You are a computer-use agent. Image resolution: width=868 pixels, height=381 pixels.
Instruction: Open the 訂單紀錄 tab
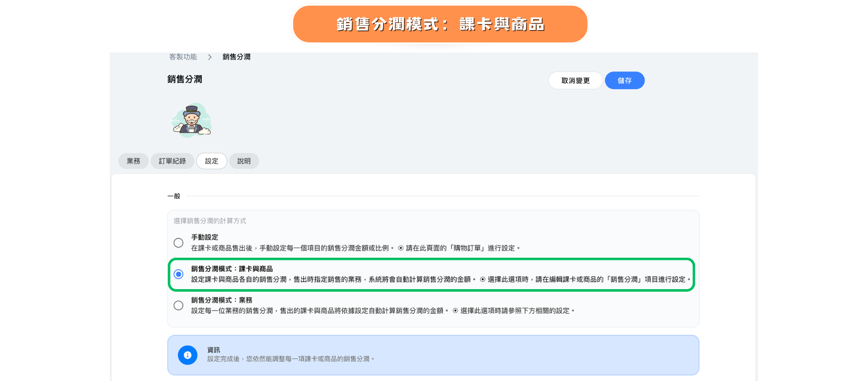pos(172,161)
